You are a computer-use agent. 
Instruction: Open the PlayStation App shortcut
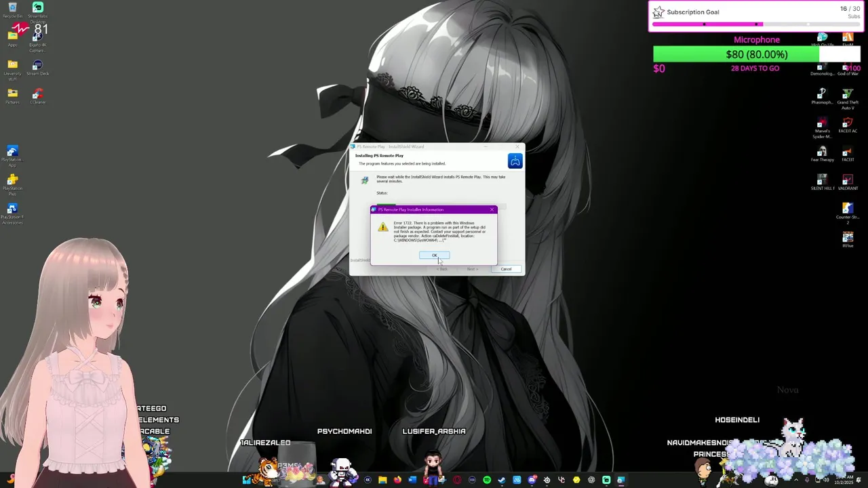12,155
